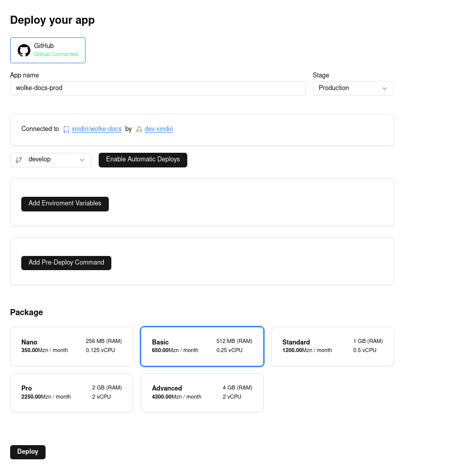
Task: Select the Nano package option
Action: point(71,346)
